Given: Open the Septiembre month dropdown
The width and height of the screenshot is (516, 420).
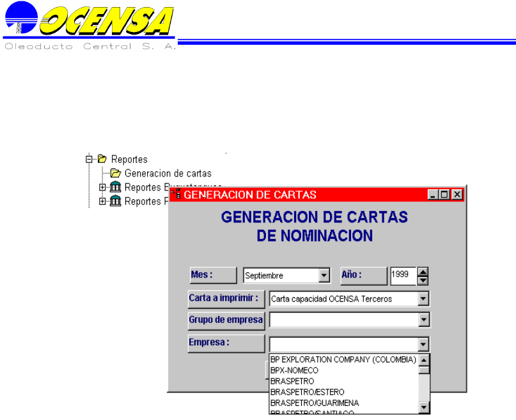Looking at the screenshot, I should 324,276.
